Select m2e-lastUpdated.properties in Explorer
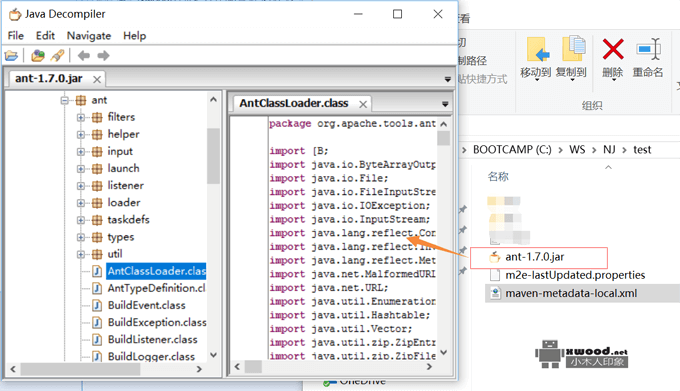Image resolution: width=680 pixels, height=391 pixels. pyautogui.click(x=575, y=275)
